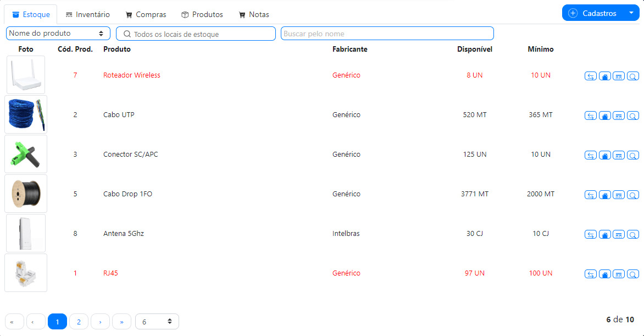Click the transfer arrows icon for Roteador Wireless
The image size is (644, 336).
tap(590, 76)
